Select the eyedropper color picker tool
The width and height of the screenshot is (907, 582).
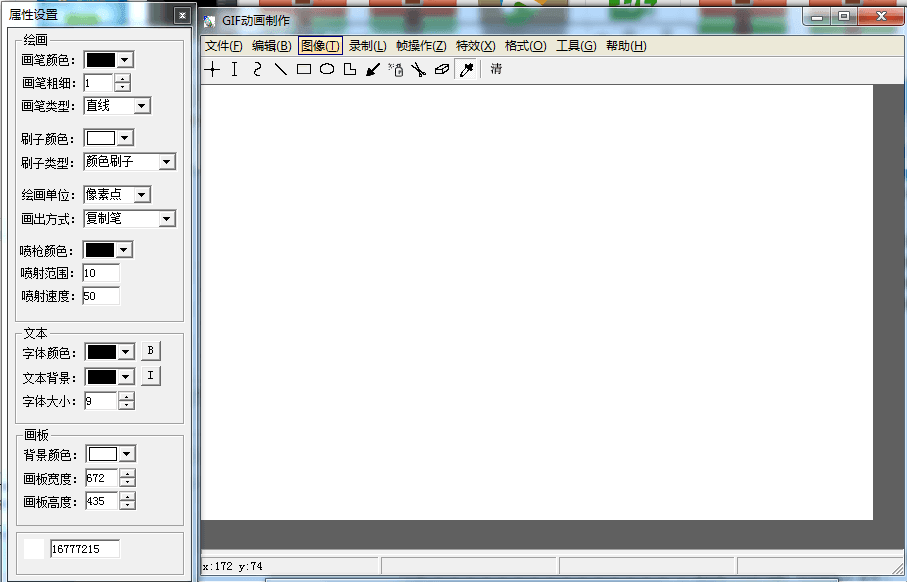[465, 69]
